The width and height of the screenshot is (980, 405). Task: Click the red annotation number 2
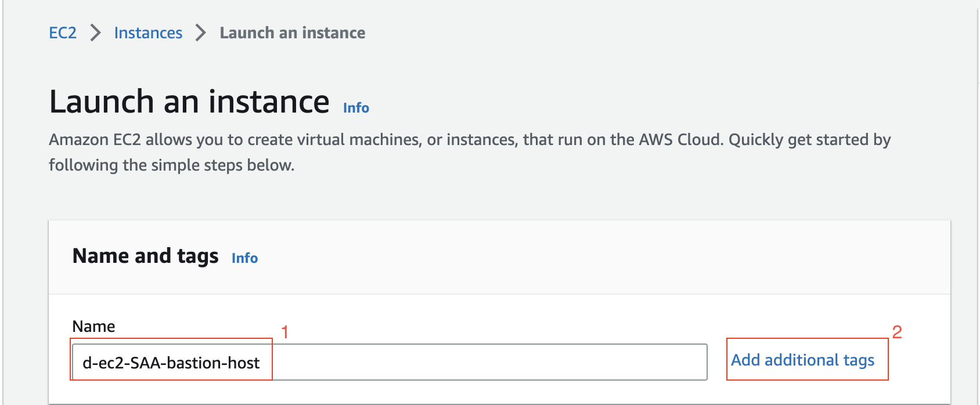coord(897,332)
